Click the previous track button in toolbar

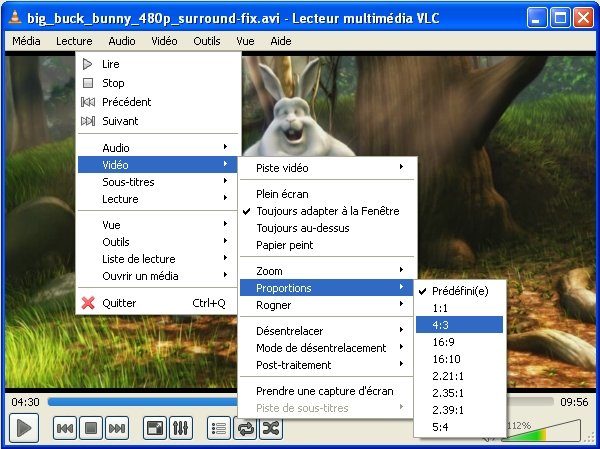(65, 428)
